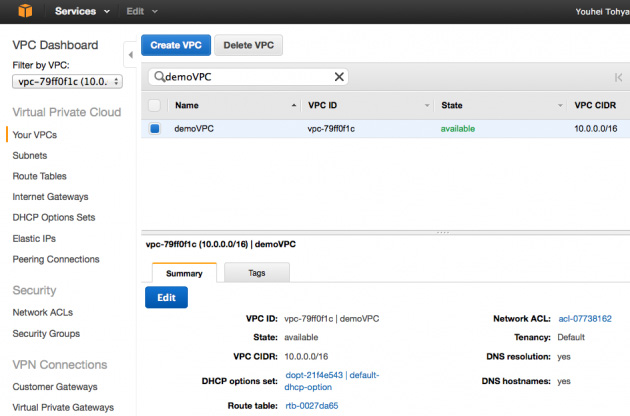630x416 pixels.
Task: Click the blue Edit button
Action: [166, 297]
